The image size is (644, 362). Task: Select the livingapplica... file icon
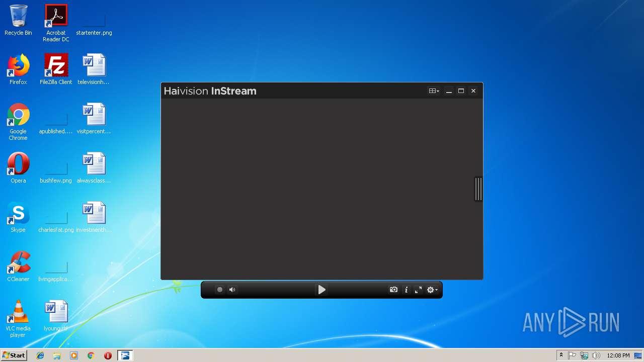tap(56, 266)
